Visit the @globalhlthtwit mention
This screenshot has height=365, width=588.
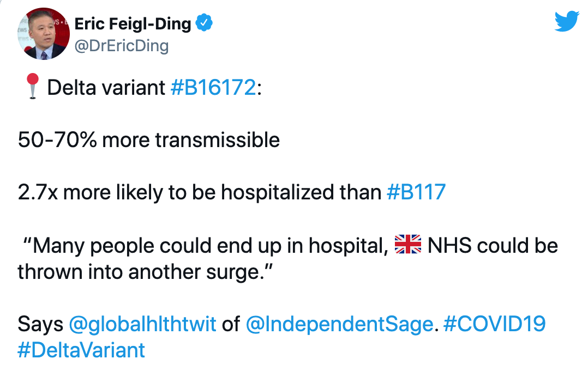point(142,324)
